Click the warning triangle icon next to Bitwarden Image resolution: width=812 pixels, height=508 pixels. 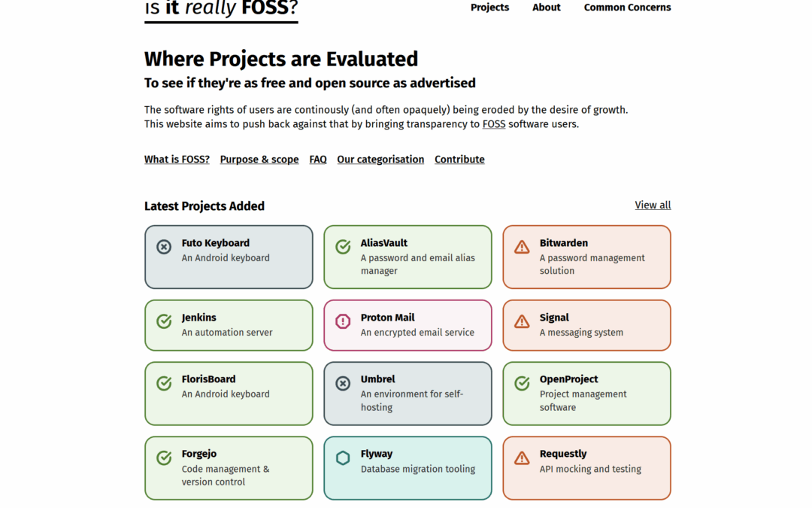click(522, 247)
